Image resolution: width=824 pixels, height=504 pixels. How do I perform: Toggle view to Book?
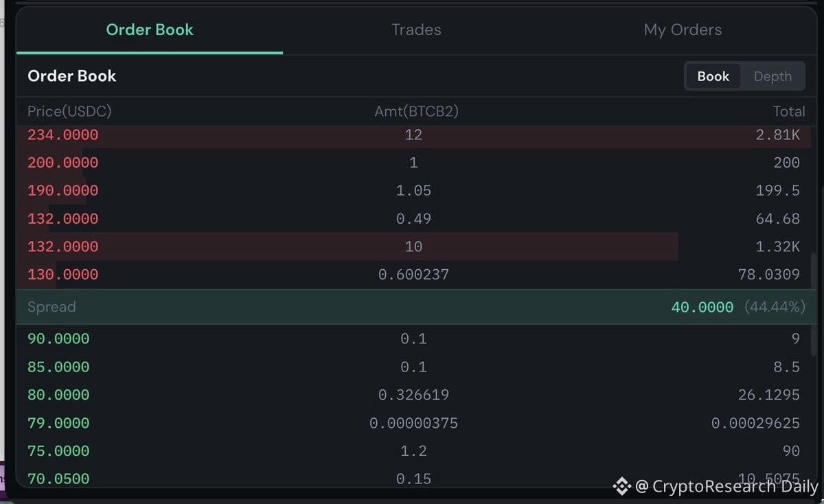click(713, 76)
